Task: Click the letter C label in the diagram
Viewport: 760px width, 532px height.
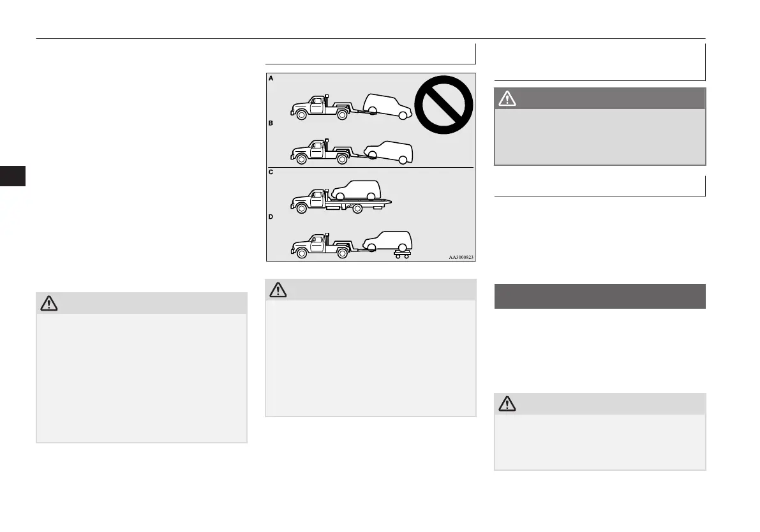Action: (x=271, y=172)
